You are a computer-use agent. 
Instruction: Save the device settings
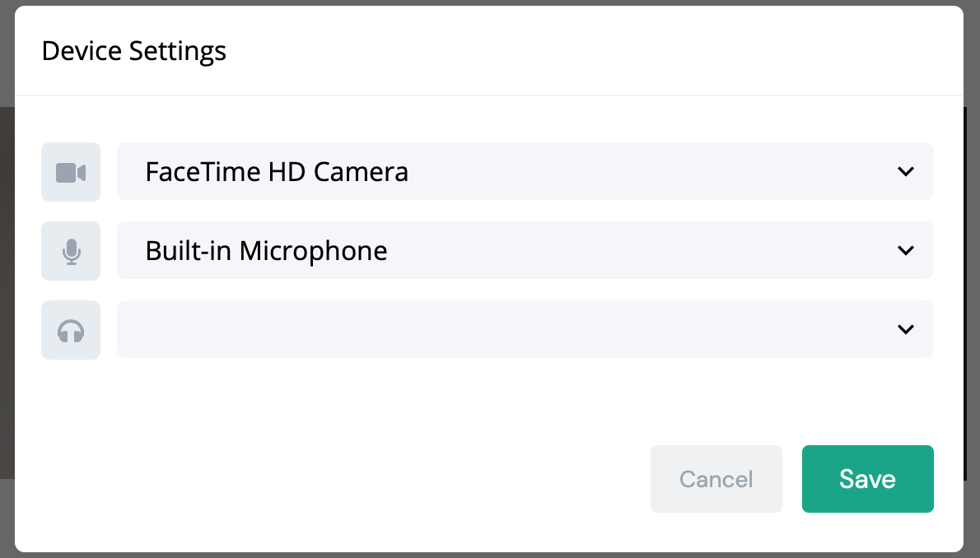[x=867, y=479]
